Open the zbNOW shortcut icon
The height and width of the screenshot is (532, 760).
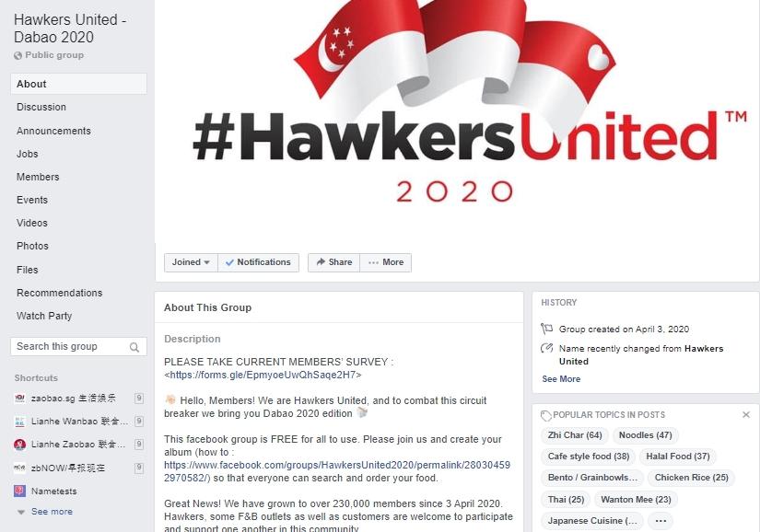(20, 468)
